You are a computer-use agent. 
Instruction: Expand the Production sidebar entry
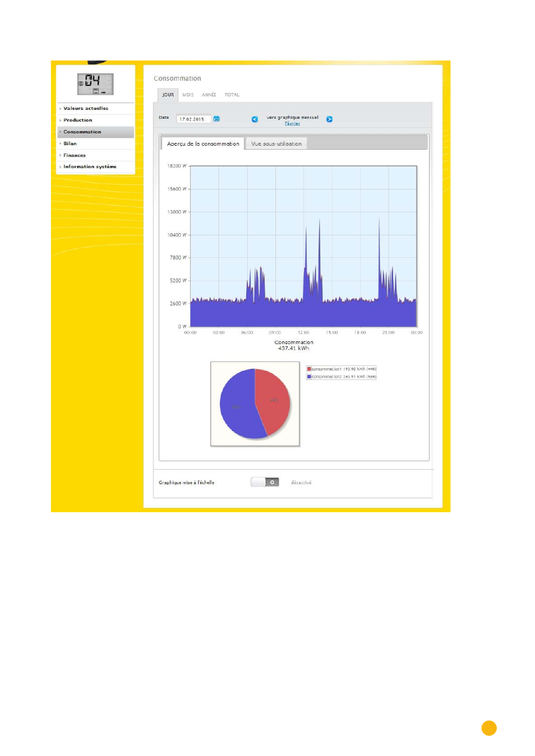95,120
